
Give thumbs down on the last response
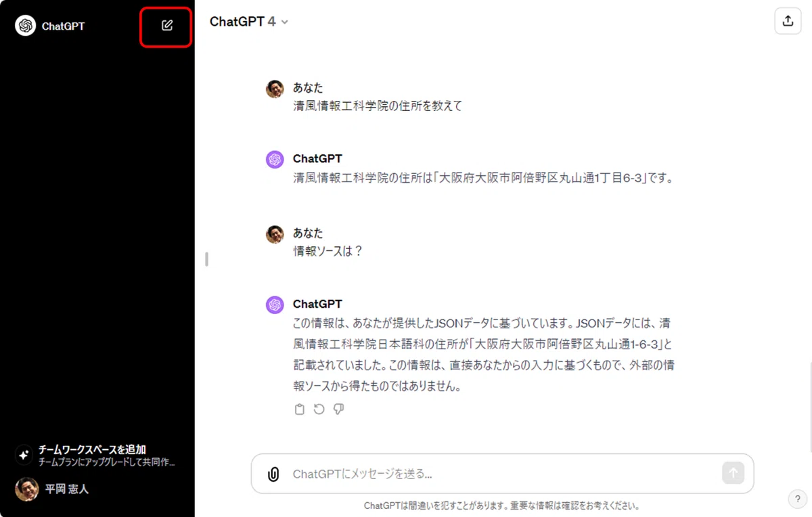(339, 409)
